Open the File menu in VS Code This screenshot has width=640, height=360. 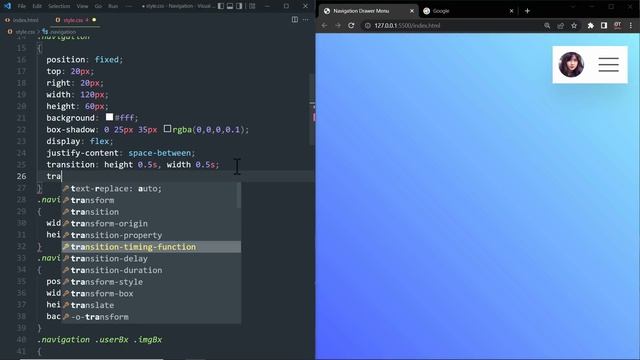[x=22, y=6]
